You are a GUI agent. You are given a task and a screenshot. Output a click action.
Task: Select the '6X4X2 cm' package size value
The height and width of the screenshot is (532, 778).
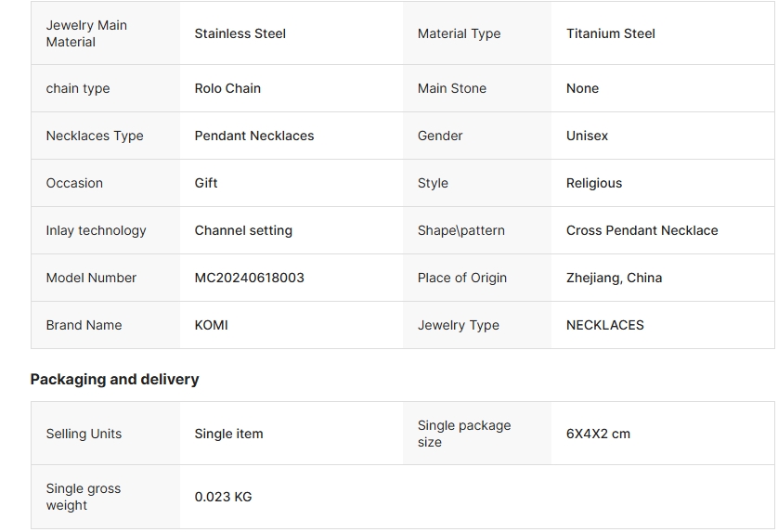[598, 434]
